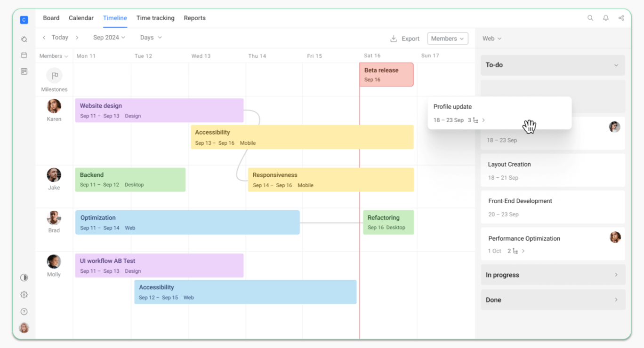Open the Website design task bar
Viewport: 644px width, 348px height.
pos(159,111)
